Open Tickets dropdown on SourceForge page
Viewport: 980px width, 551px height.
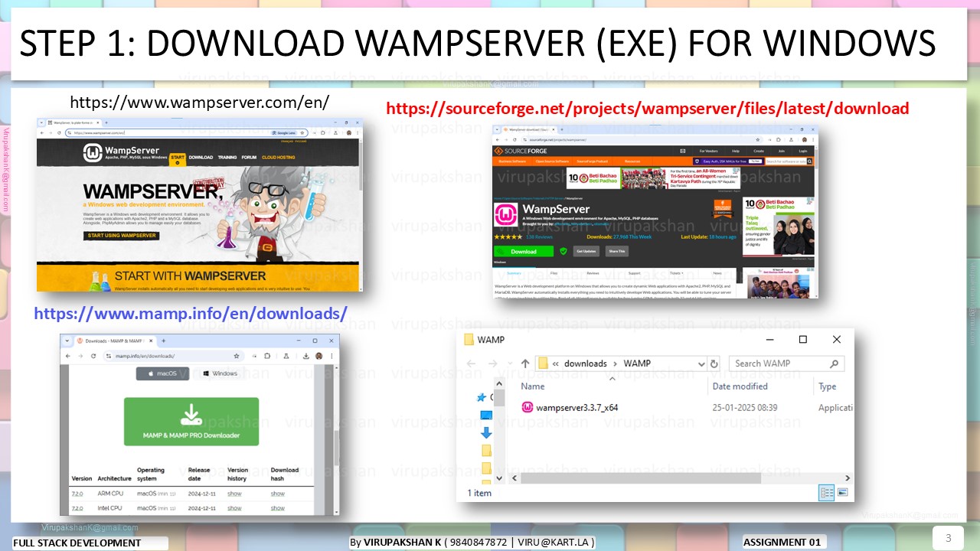tap(676, 273)
